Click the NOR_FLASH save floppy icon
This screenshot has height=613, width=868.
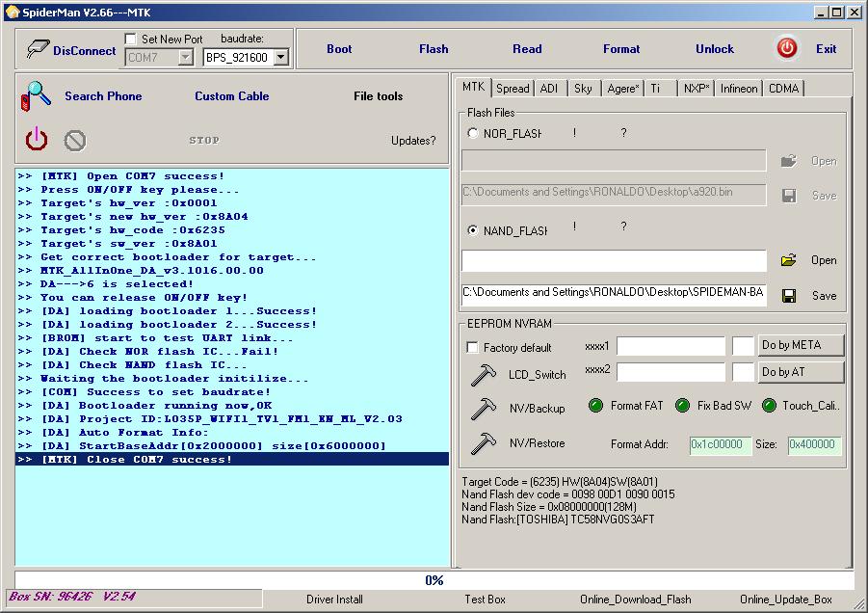pyautogui.click(x=789, y=196)
